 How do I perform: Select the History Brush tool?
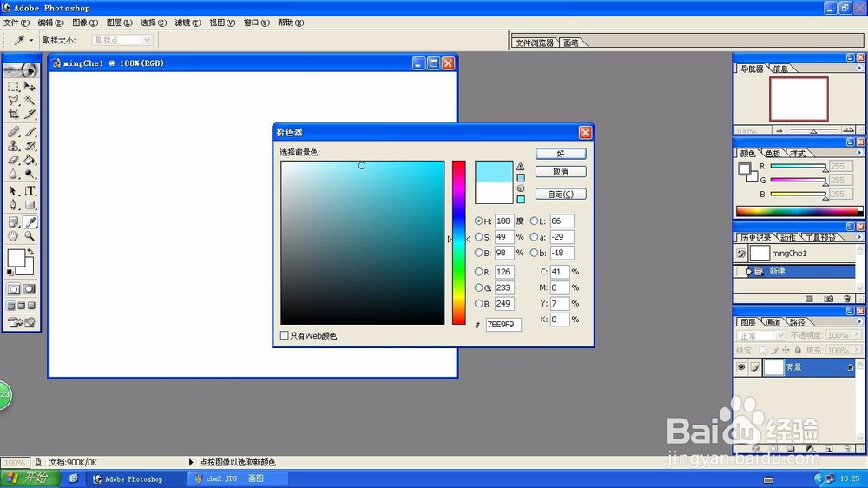pyautogui.click(x=30, y=146)
